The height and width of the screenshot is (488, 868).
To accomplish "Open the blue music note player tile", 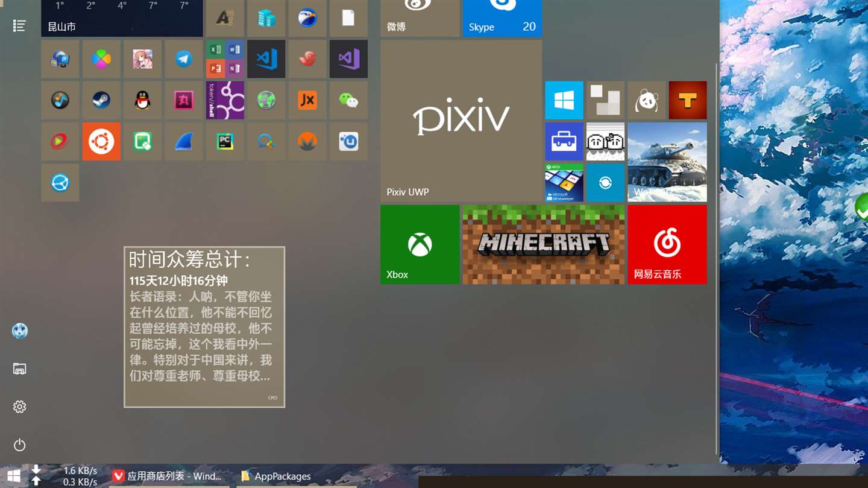I will pos(60,100).
